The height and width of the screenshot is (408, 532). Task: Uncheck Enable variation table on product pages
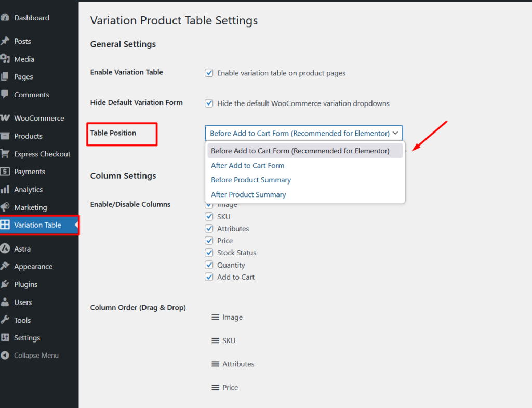point(209,73)
